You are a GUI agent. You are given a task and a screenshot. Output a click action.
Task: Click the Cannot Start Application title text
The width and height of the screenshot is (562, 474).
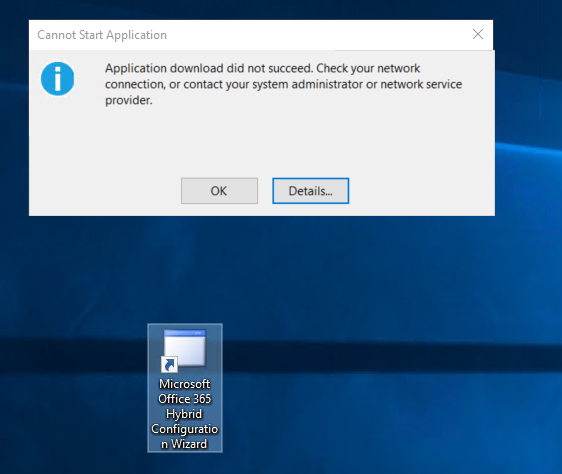pyautogui.click(x=102, y=35)
